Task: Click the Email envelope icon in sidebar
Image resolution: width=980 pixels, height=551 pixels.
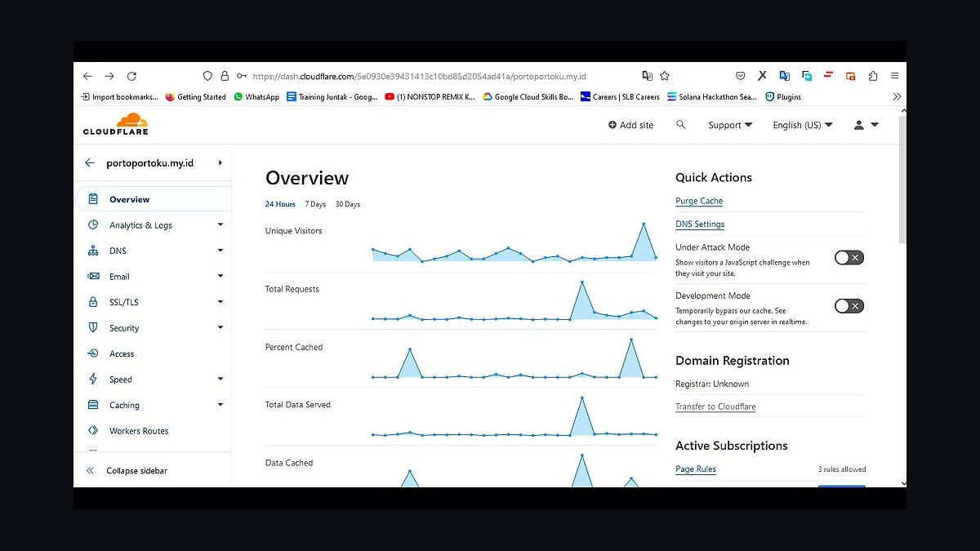Action: [x=93, y=276]
